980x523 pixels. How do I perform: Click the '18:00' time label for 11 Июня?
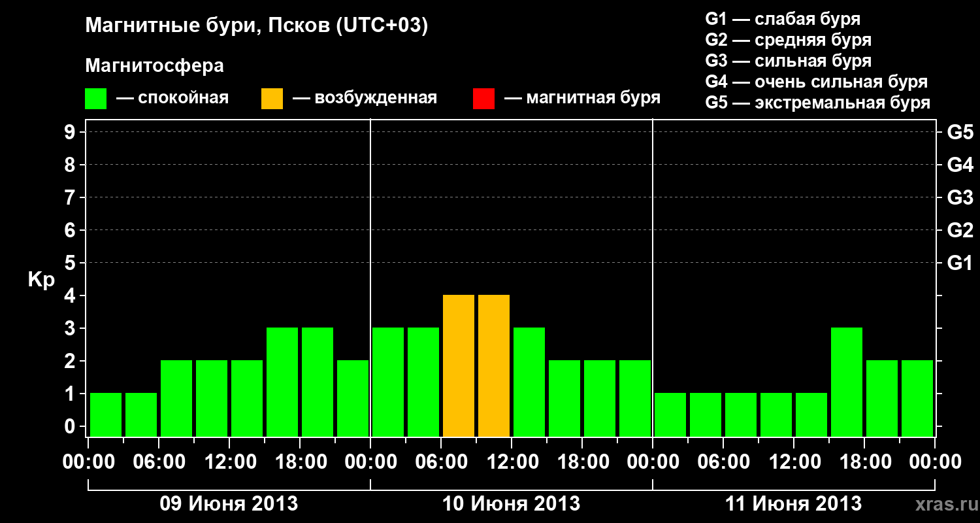[864, 462]
